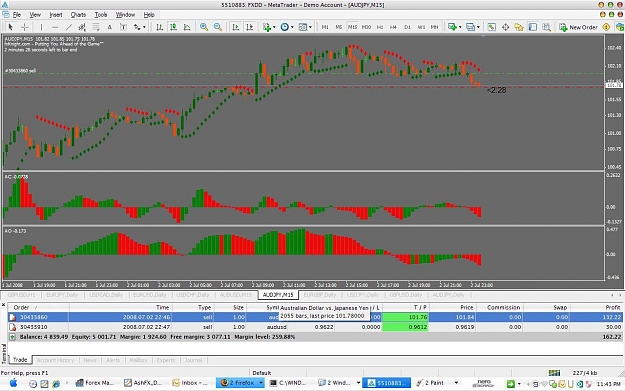Screen dimensions: 625x391
Task: Click the profiles icon
Action: [x=470, y=27]
